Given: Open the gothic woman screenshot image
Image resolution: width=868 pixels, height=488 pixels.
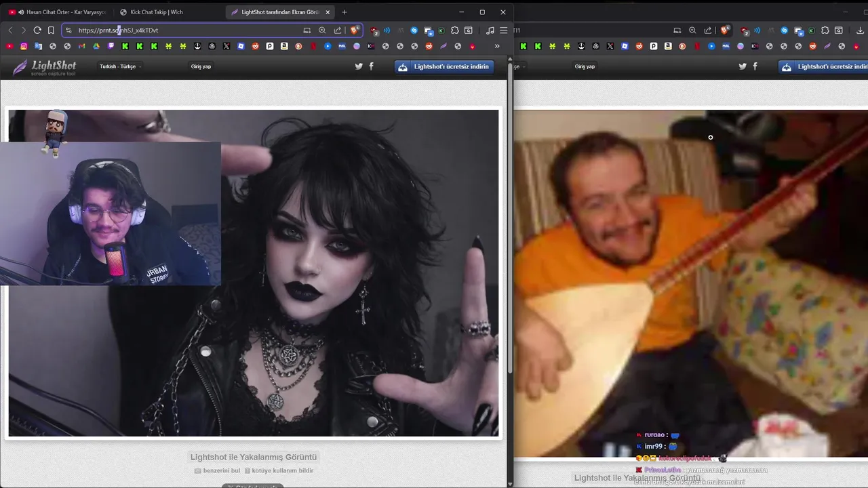Looking at the screenshot, I should pos(254,273).
